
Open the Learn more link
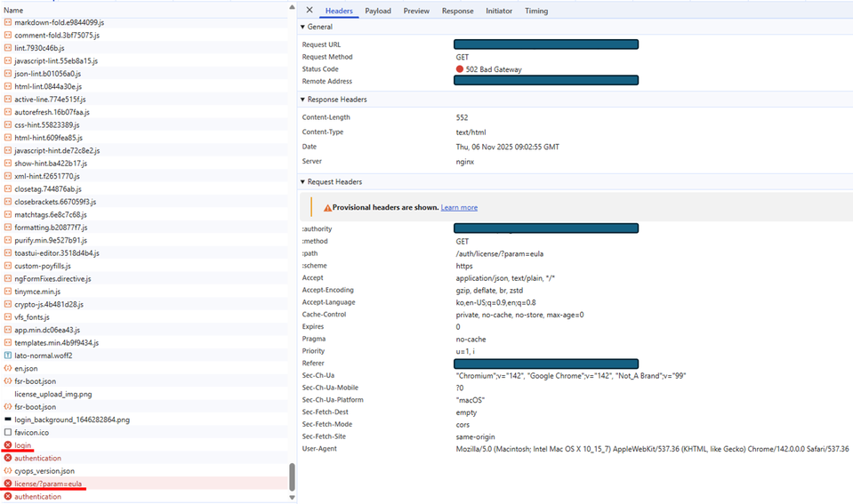coord(459,208)
